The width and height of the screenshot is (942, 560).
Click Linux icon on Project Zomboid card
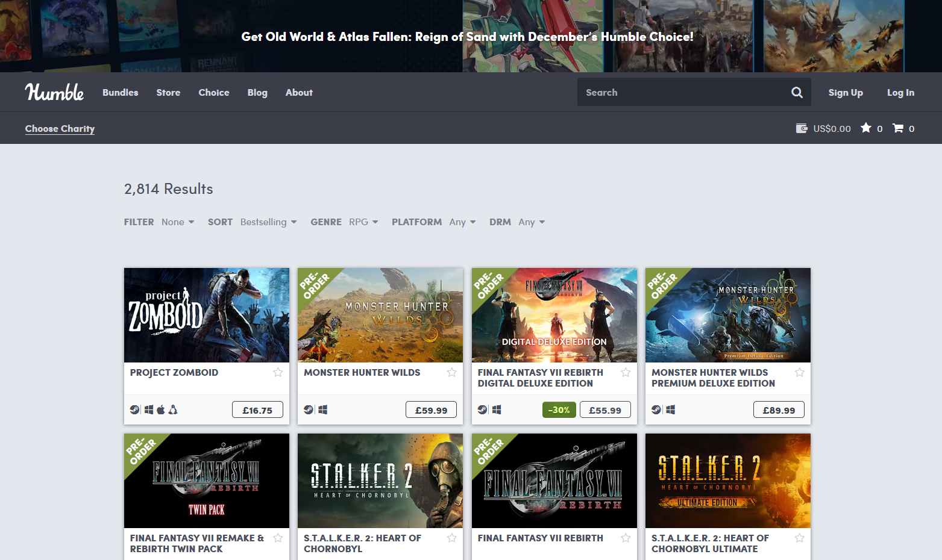[173, 409]
